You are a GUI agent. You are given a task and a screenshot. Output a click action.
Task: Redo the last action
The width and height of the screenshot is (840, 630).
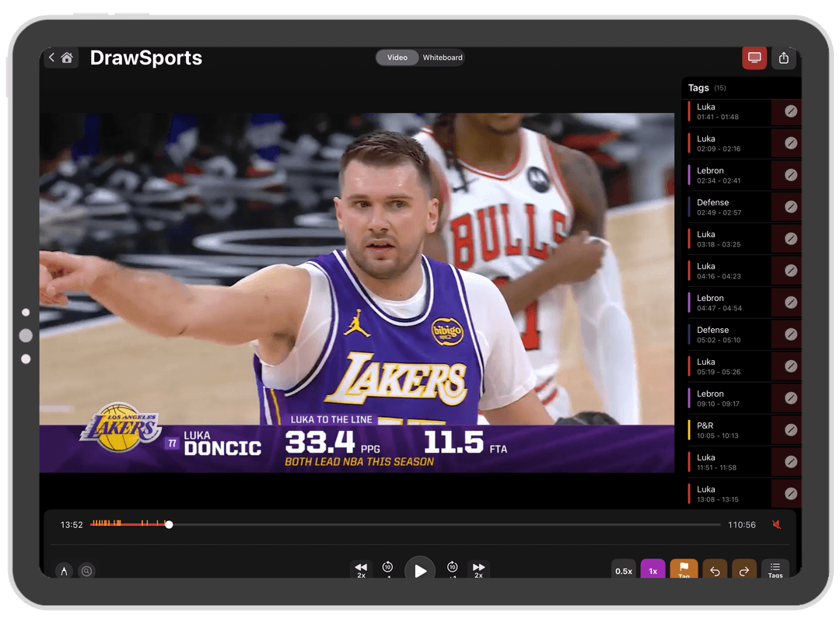(x=744, y=570)
